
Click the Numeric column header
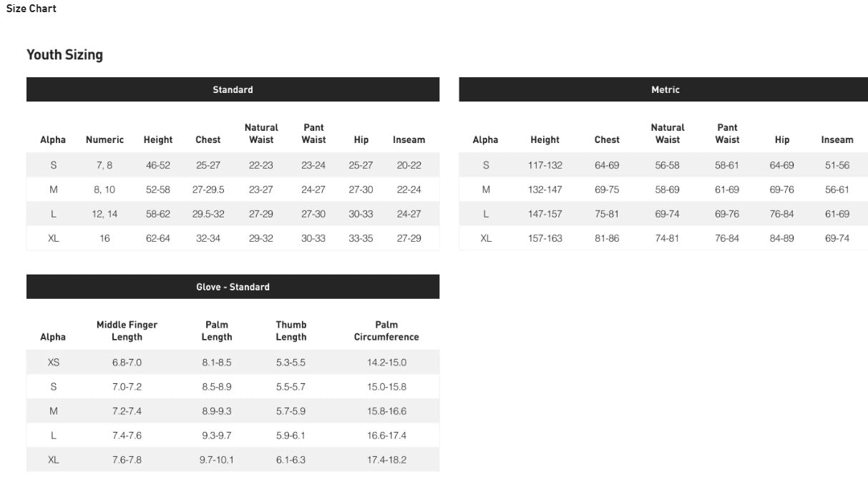(104, 139)
